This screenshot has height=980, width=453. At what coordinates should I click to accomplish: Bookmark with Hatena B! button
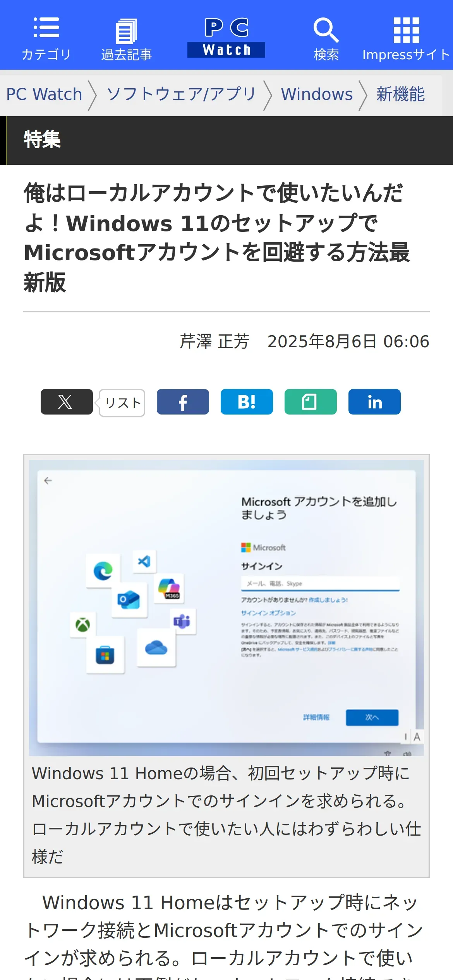point(247,402)
